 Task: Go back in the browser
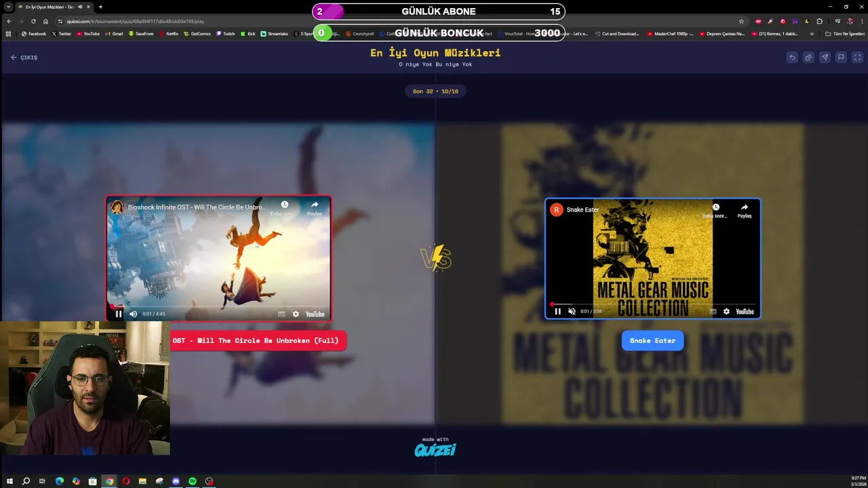[9, 21]
